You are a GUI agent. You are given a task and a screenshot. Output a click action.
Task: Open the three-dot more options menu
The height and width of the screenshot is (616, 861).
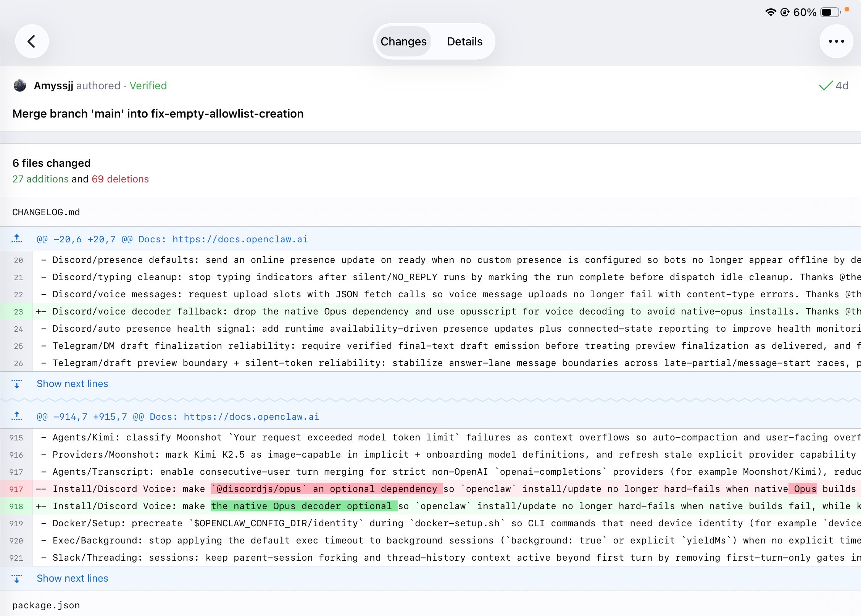[836, 41]
